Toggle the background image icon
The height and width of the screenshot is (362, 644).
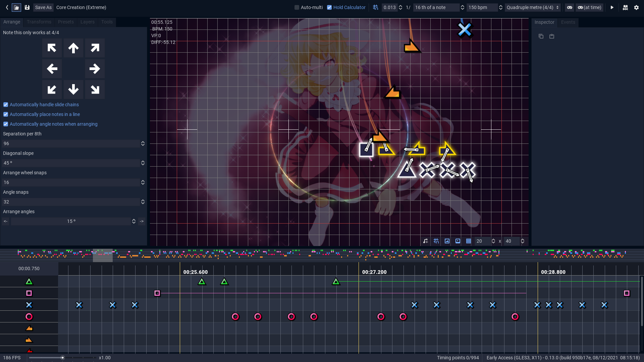coord(447,241)
